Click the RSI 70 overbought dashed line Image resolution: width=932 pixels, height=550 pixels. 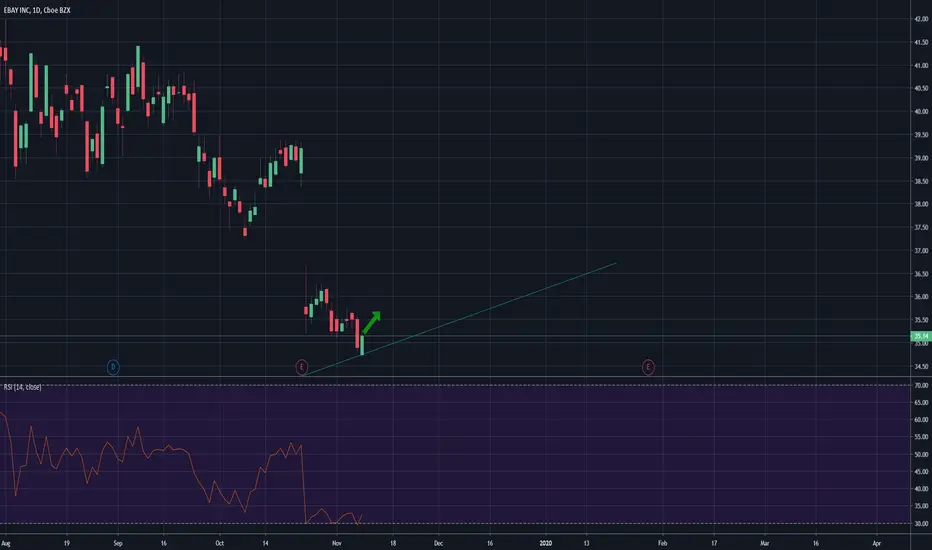pos(455,385)
